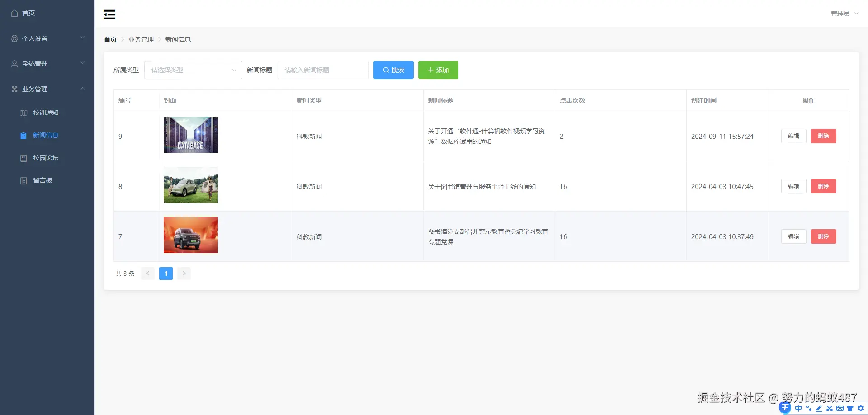Click the 搜索 search button
Image resolution: width=868 pixels, height=415 pixels.
coord(393,70)
